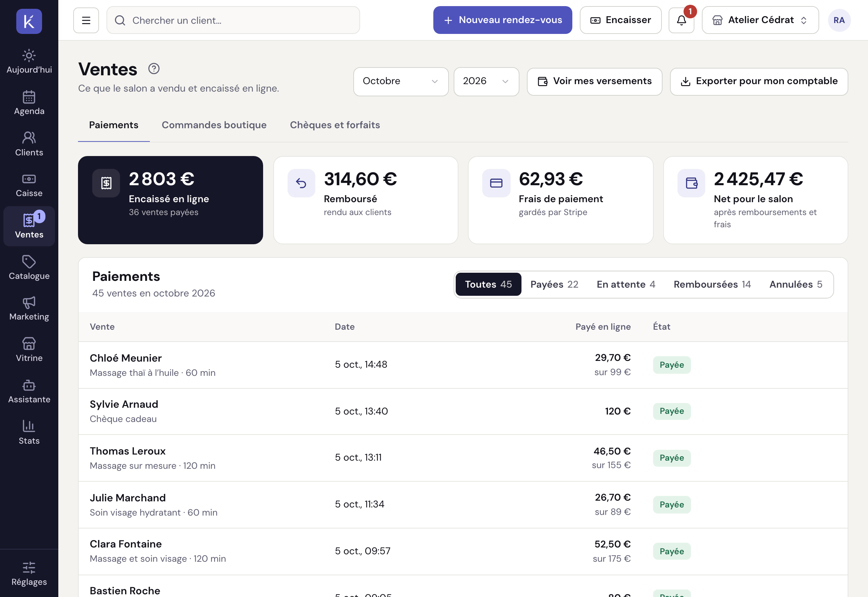Open the 2026 year dropdown

(486, 81)
